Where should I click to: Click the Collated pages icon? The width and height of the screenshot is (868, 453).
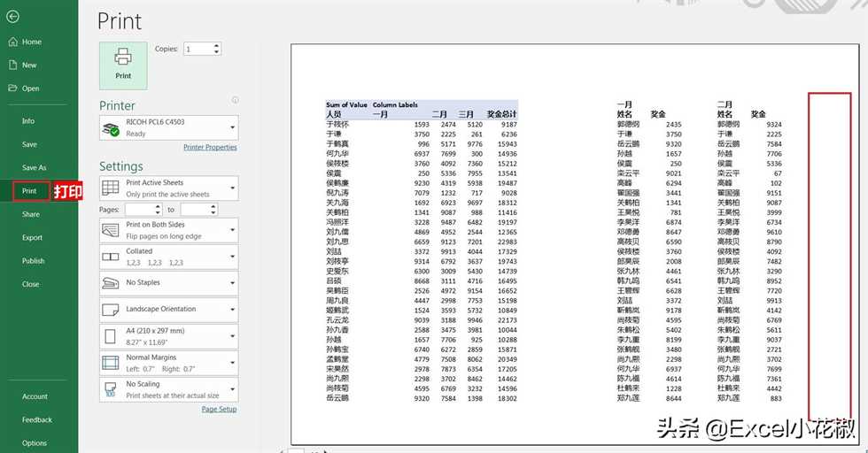tap(111, 257)
